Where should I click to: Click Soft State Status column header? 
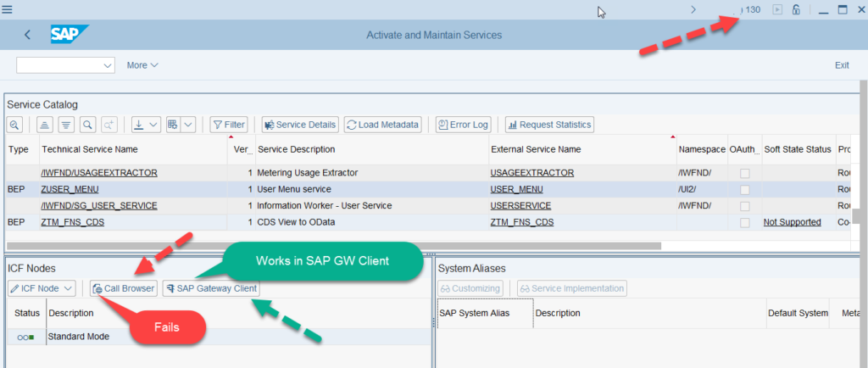coord(798,149)
